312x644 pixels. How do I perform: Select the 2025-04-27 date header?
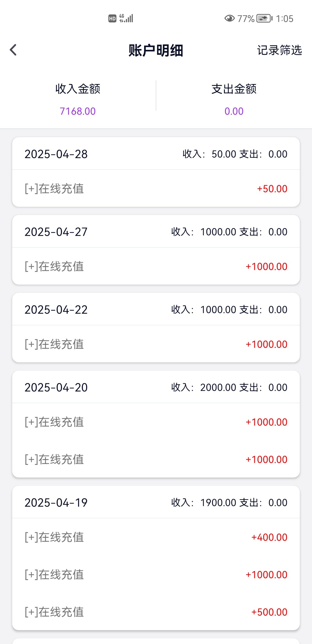tap(56, 232)
